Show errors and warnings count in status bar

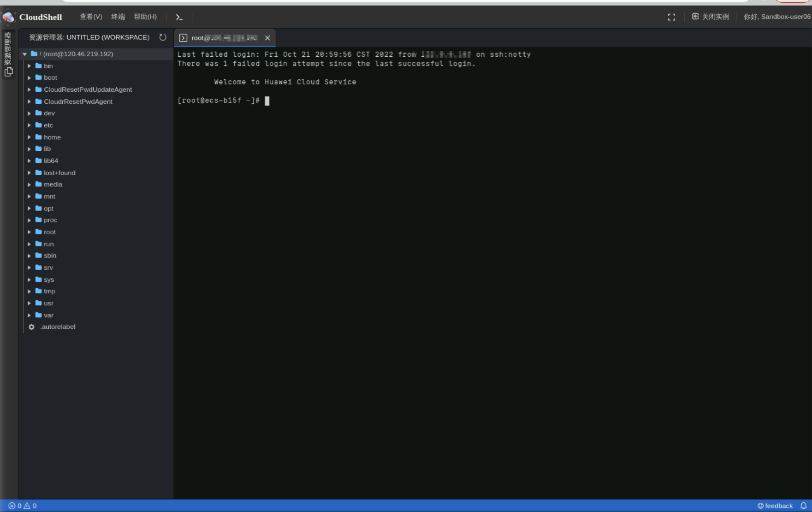point(23,506)
